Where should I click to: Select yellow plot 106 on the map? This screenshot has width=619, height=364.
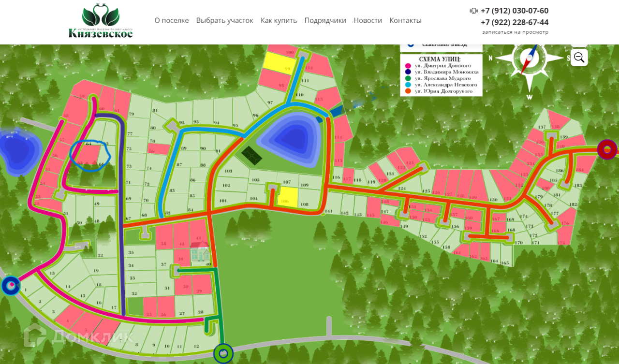(288, 197)
